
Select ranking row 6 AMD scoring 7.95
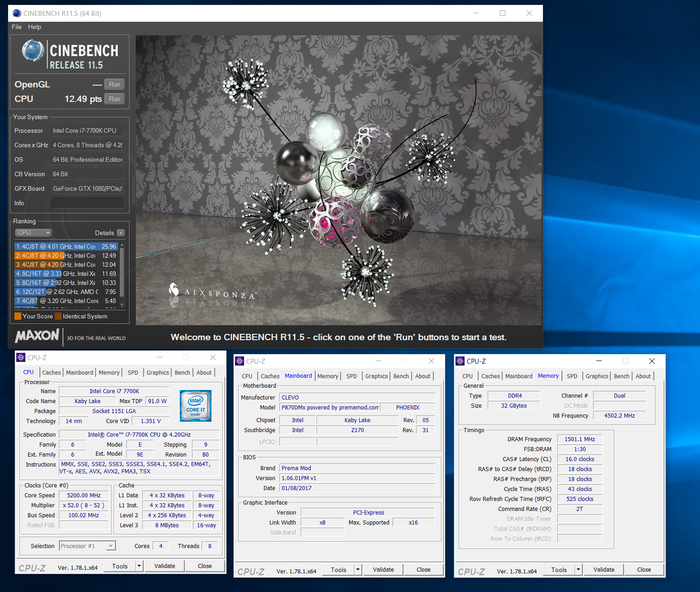tap(66, 292)
